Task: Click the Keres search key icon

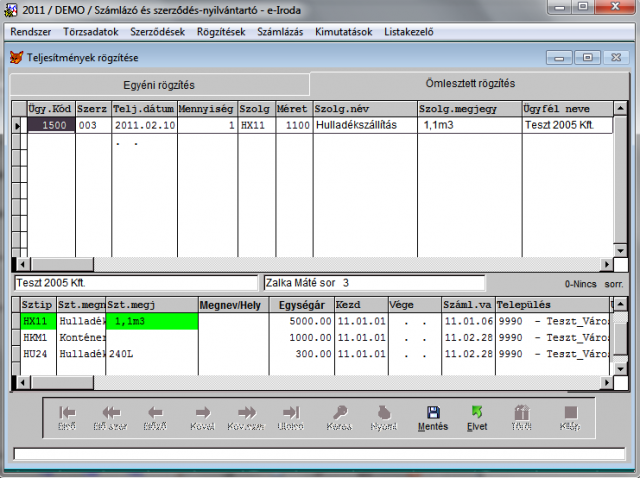Action: coord(340,412)
